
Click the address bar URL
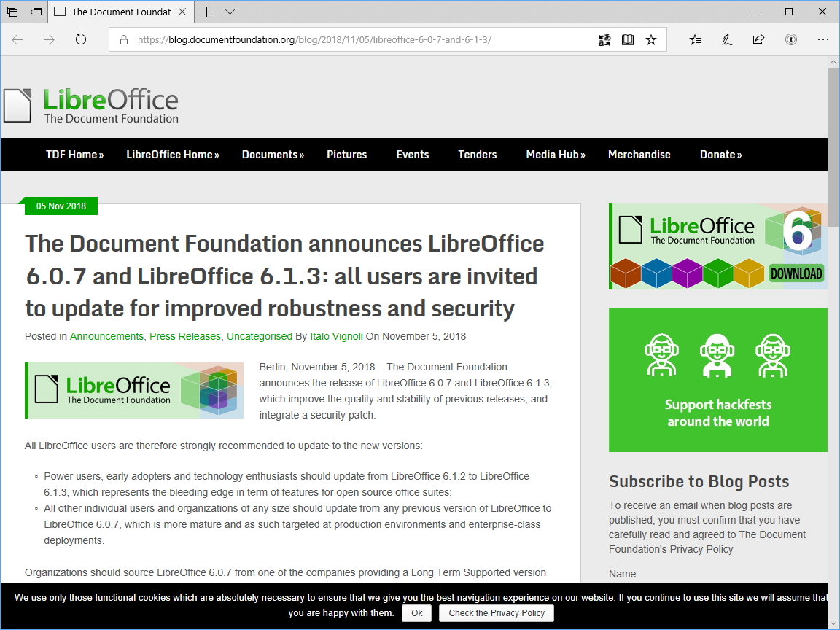click(x=314, y=39)
